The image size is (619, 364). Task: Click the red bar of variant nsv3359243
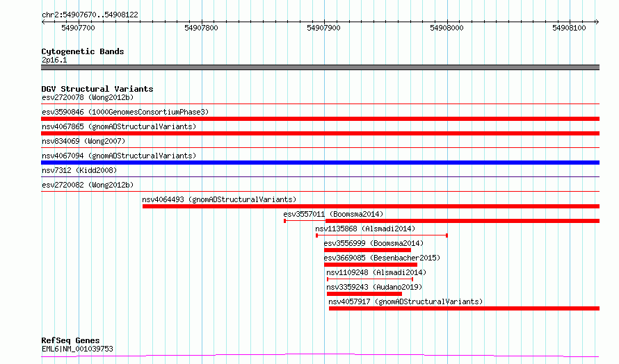coord(364,294)
